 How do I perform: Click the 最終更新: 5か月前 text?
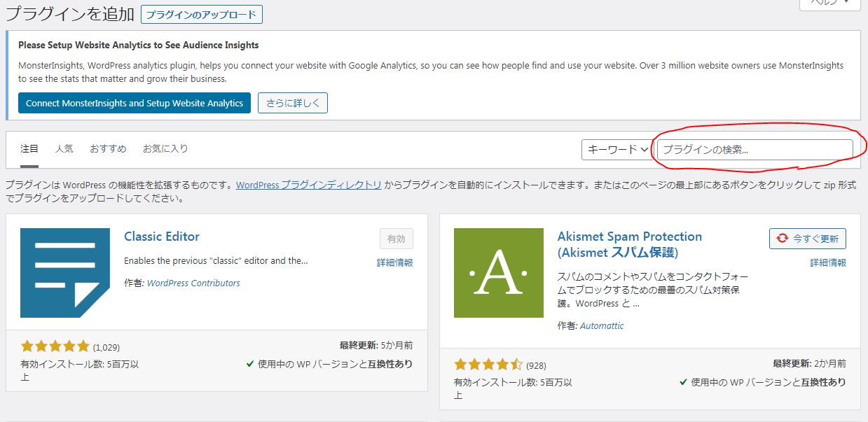coord(376,345)
